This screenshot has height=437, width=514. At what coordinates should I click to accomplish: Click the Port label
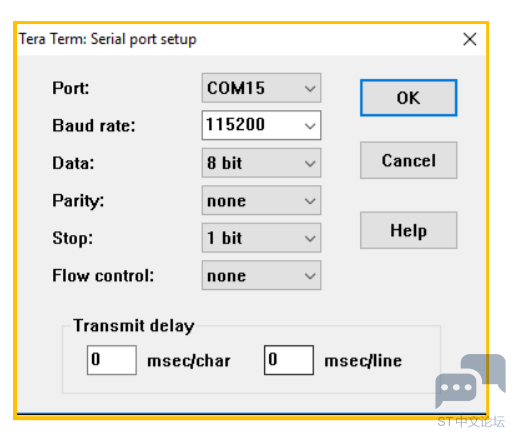[x=71, y=89]
